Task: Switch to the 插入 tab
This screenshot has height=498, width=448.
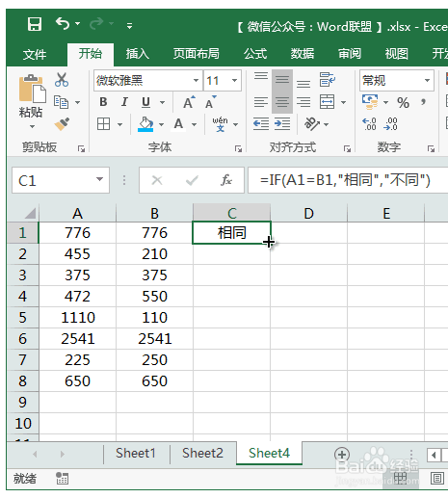Action: [x=138, y=53]
